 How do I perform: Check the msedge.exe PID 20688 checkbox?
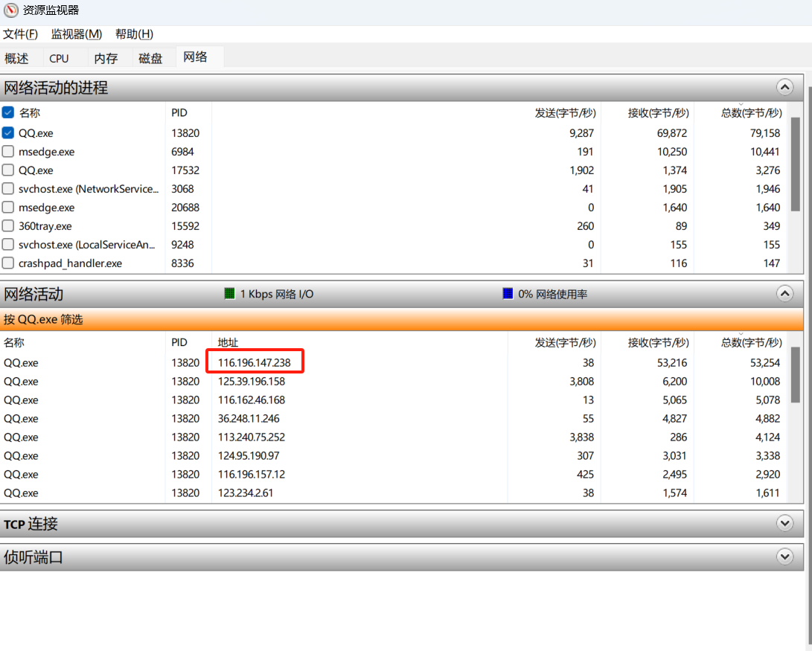tap(7, 207)
